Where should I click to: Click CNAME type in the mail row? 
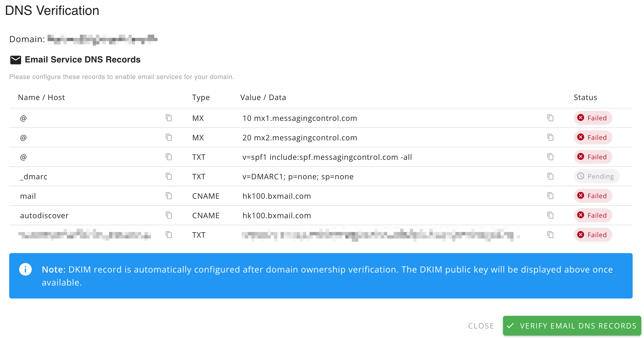(x=206, y=196)
